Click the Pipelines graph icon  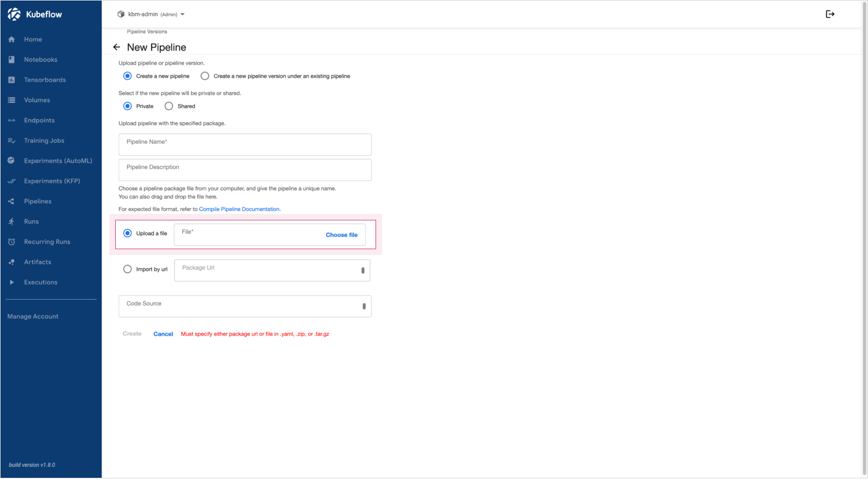pos(11,201)
